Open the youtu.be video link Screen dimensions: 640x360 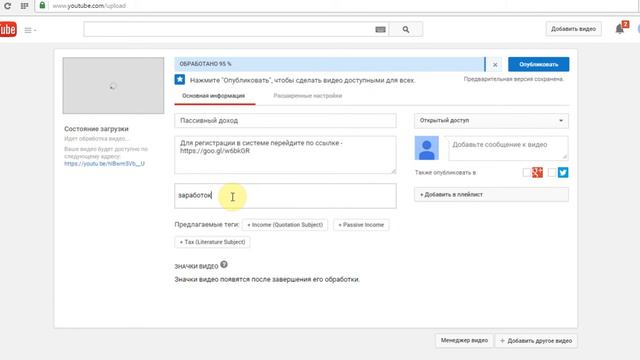(x=104, y=164)
